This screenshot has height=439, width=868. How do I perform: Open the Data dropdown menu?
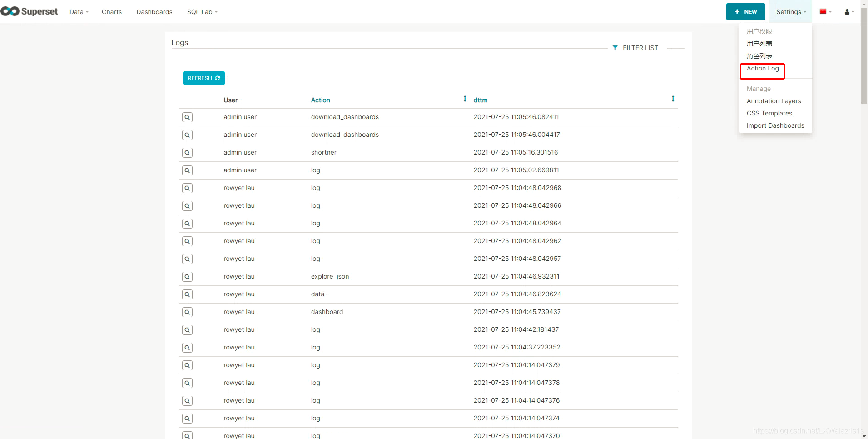[x=79, y=12]
